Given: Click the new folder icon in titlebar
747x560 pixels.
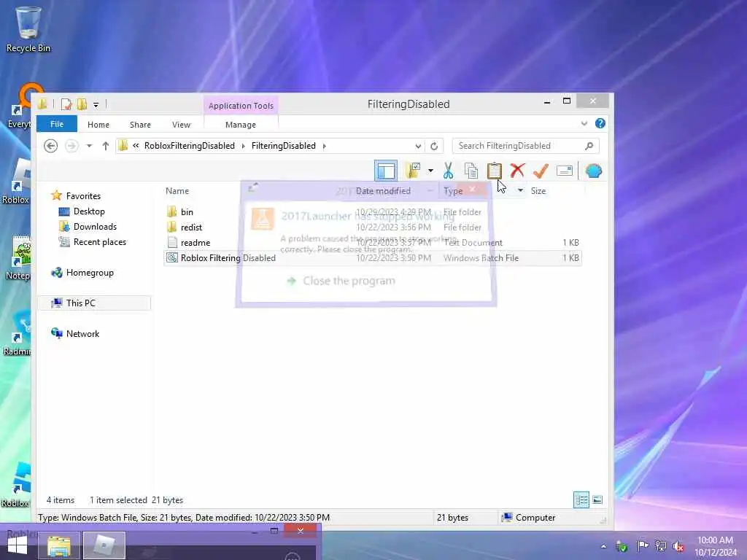Looking at the screenshot, I should [82, 104].
